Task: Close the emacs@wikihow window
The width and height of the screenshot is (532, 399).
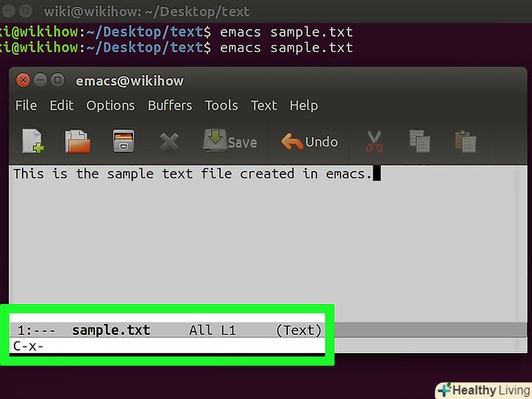Action: (x=23, y=80)
